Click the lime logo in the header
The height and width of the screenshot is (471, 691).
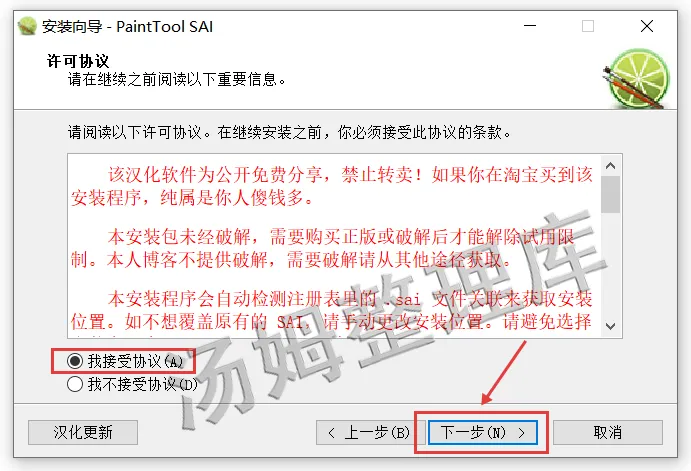[x=636, y=79]
